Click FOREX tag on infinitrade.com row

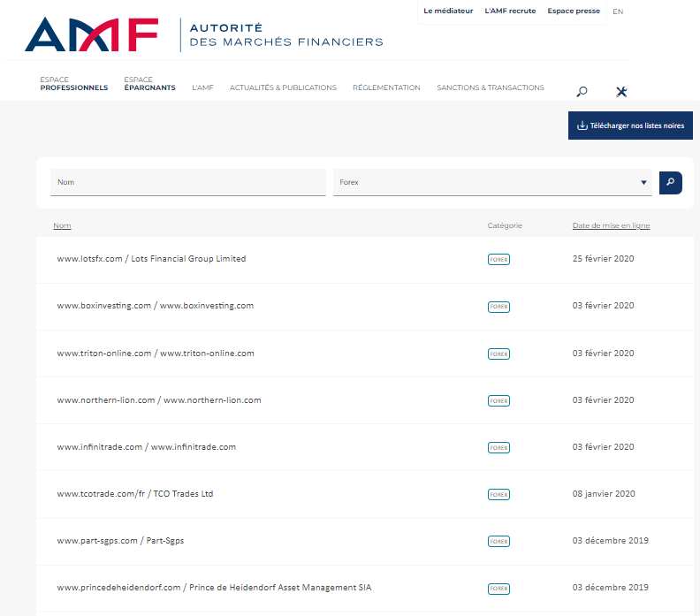[x=498, y=448]
